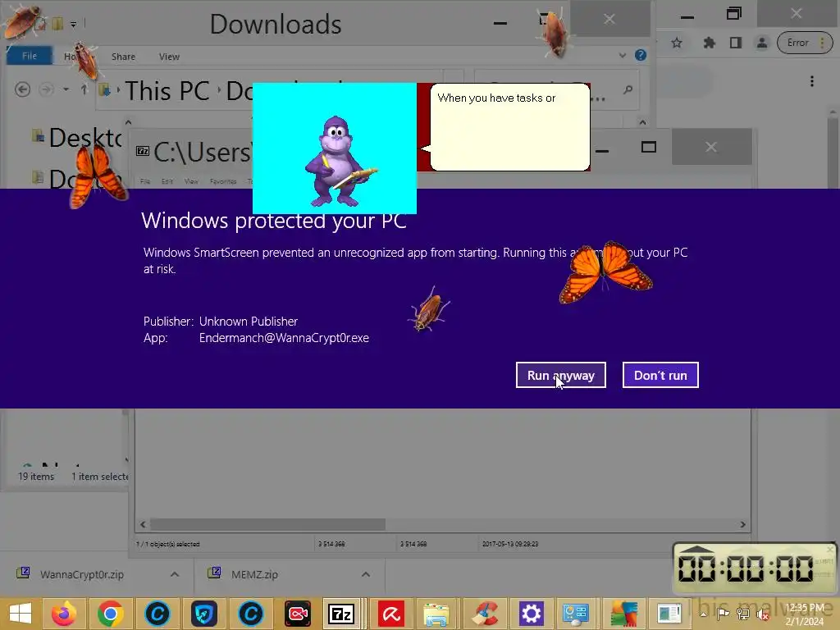
Task: Open the red screen recorder taskbar icon
Action: (297, 614)
